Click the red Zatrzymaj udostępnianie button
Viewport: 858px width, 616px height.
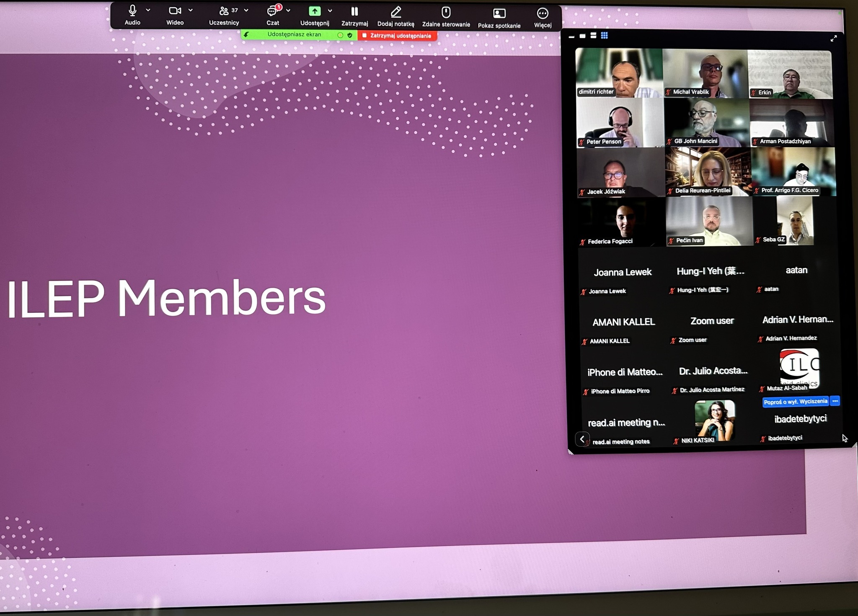click(x=397, y=36)
